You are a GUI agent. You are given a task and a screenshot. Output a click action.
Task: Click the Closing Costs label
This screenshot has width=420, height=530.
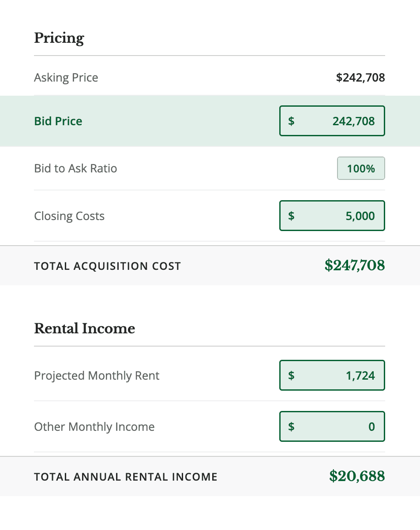coord(69,216)
